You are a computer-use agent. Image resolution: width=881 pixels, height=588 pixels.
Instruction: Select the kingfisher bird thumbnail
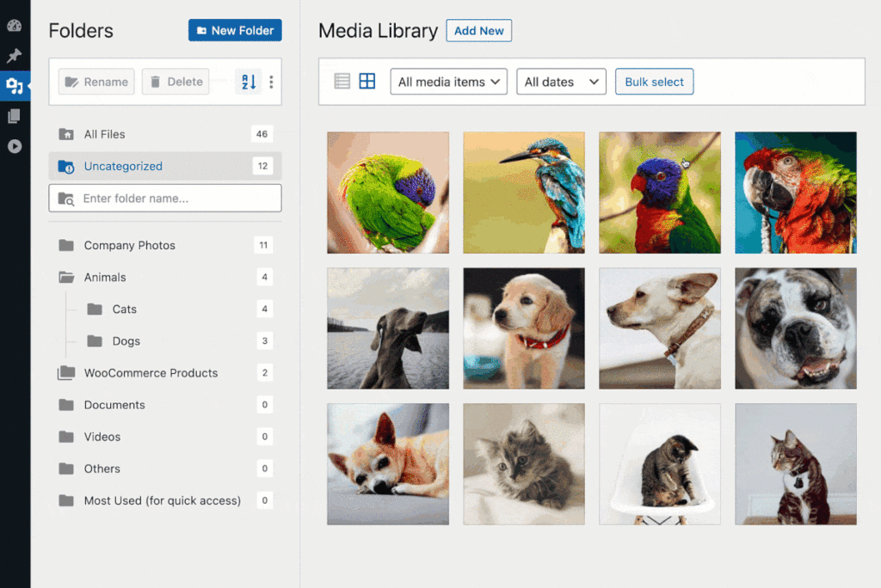pos(524,193)
